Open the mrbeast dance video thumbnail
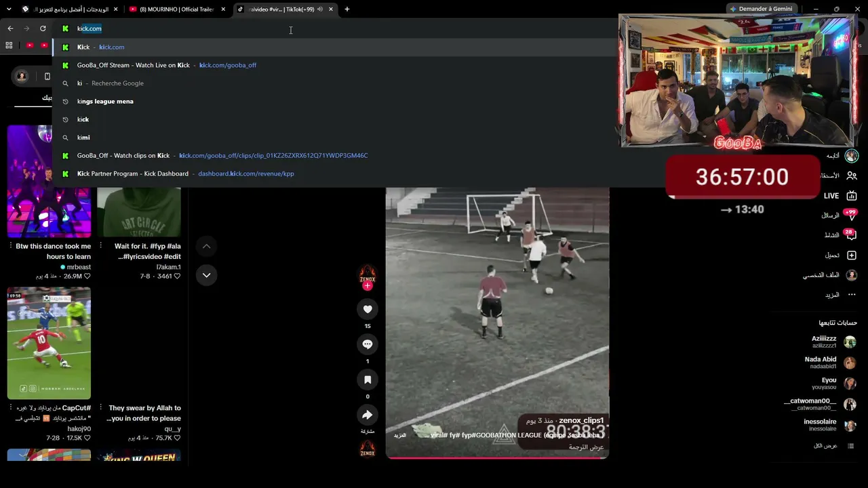This screenshot has height=488, width=868. click(49, 181)
